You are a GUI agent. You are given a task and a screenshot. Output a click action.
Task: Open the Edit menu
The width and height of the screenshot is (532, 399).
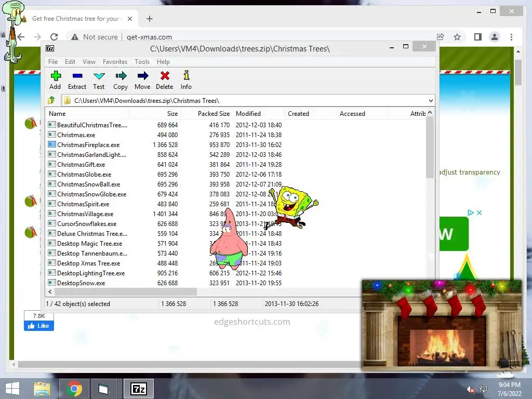70,61
